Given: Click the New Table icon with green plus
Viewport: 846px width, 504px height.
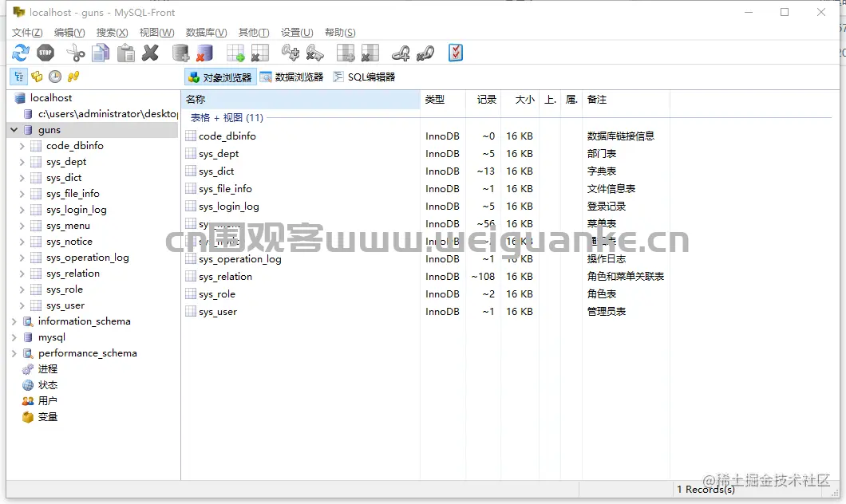Looking at the screenshot, I should pyautogui.click(x=235, y=53).
